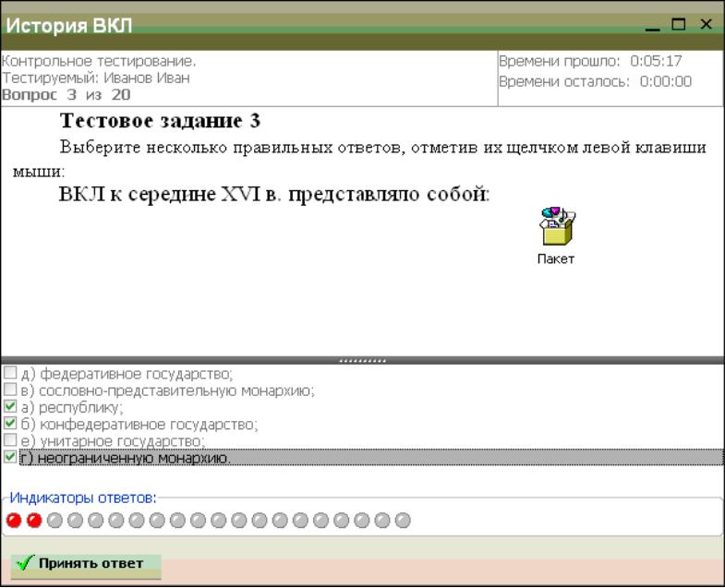This screenshot has width=725, height=588.
Task: Click the Индикаторы ответов label
Action: 83,498
